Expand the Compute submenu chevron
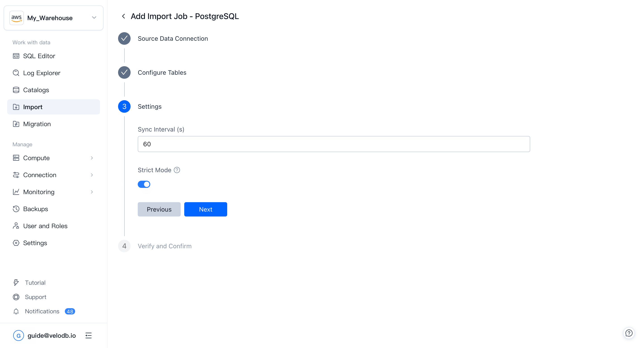This screenshot has width=644, height=348. 92,158
